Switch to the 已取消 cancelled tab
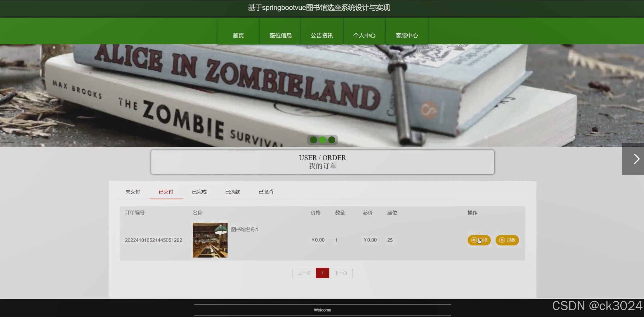The width and height of the screenshot is (644, 317). click(x=266, y=192)
